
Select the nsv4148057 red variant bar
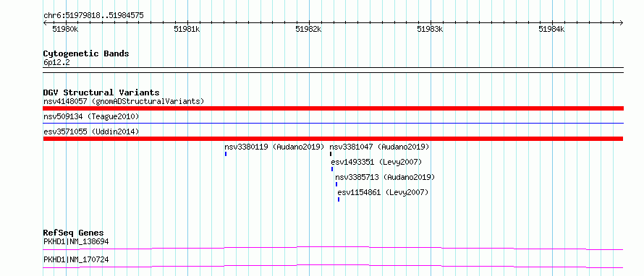click(333, 108)
